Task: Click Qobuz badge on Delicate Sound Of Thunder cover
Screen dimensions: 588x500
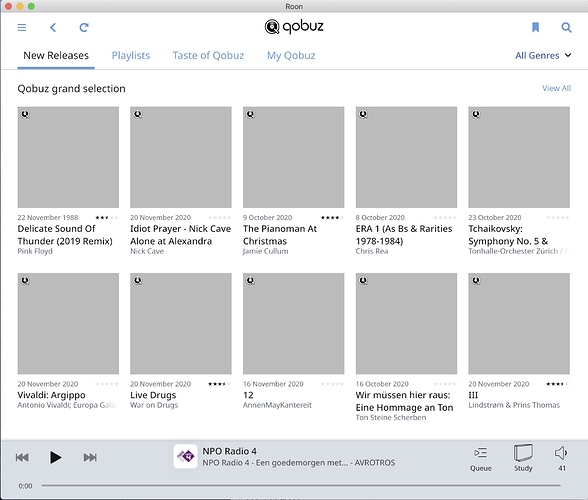Action: click(25, 114)
